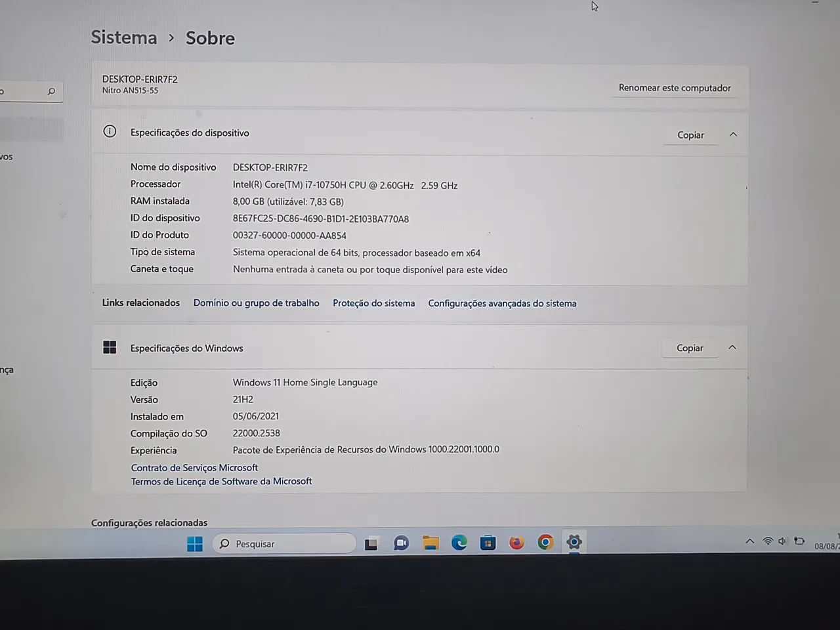Click the system type 64 bits value
This screenshot has height=630, width=840.
click(356, 253)
